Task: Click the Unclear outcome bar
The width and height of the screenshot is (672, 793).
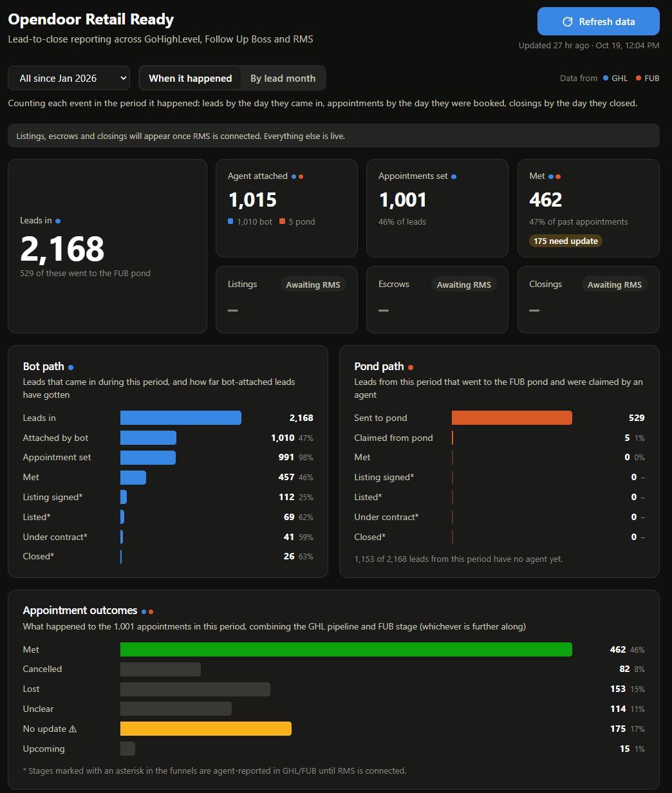Action: 176,709
